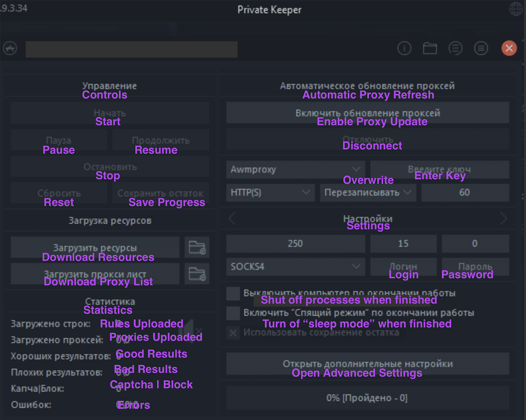Click the info circle icon in toolbar
The height and width of the screenshot is (420, 526).
(404, 48)
